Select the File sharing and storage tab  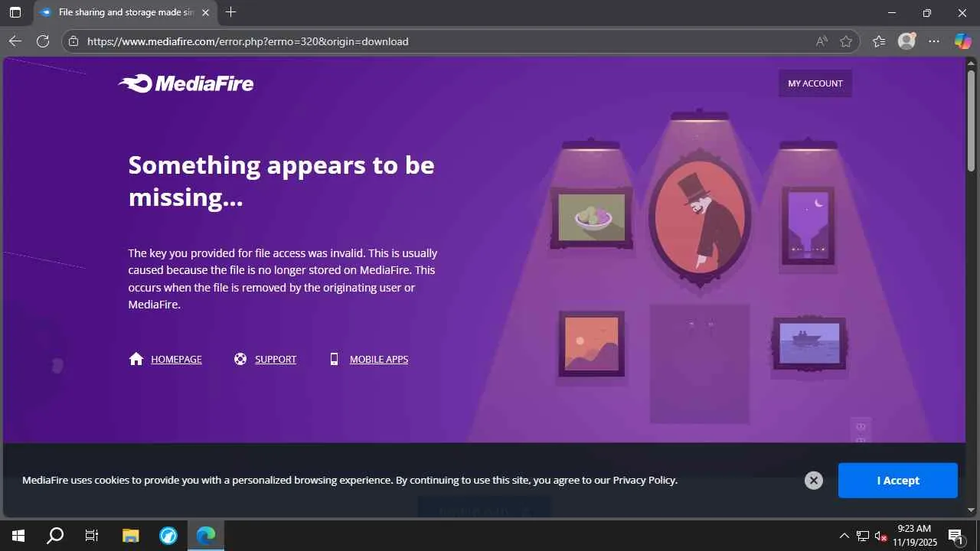126,12
